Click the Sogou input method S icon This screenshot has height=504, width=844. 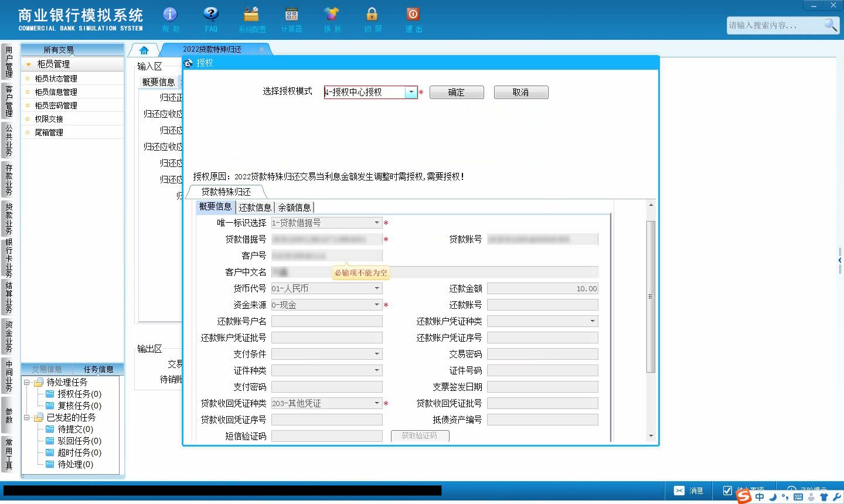pos(744,496)
